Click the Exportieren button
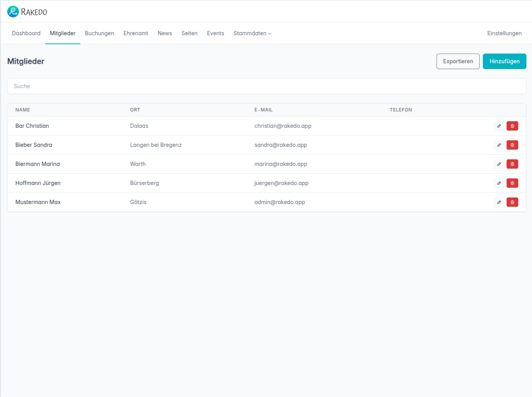Screen dimensions: 532x397 pos(458,61)
